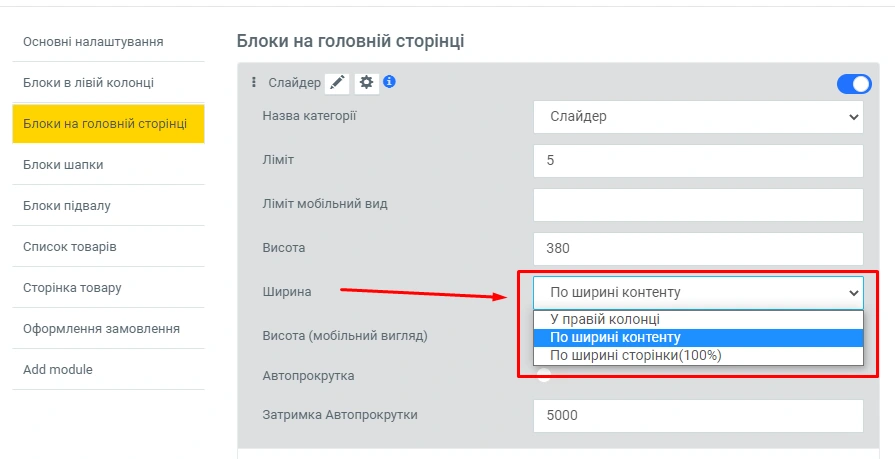Go to Блоки в лівій колонці
895x459 pixels.
pyautogui.click(x=88, y=82)
